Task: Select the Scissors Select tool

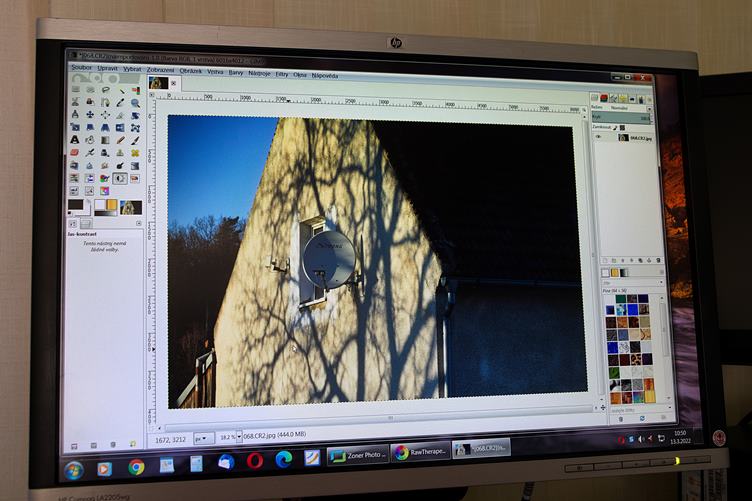Action: point(75,102)
